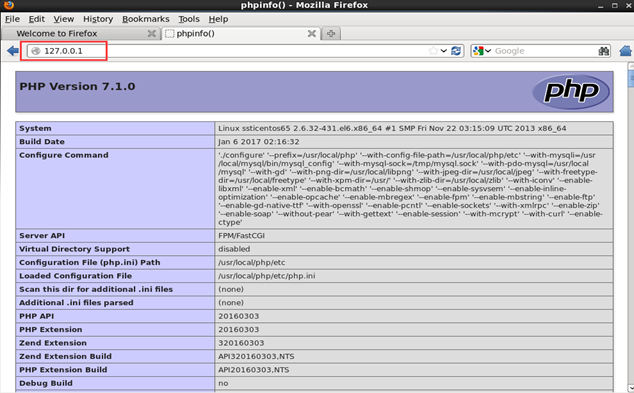Image resolution: width=634 pixels, height=393 pixels.
Task: Open the Edit menu
Action: (36, 19)
